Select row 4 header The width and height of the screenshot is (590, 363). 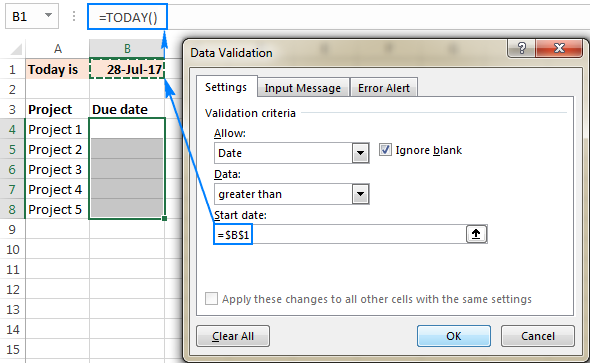coord(12,129)
